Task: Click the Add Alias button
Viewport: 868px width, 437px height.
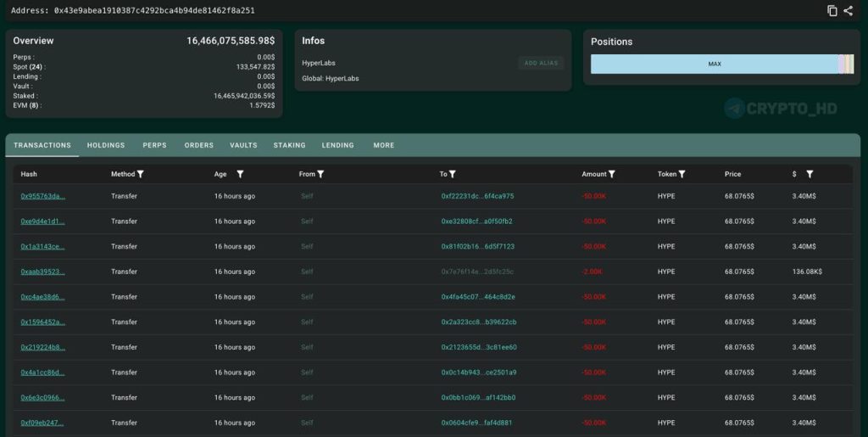Action: (x=541, y=63)
